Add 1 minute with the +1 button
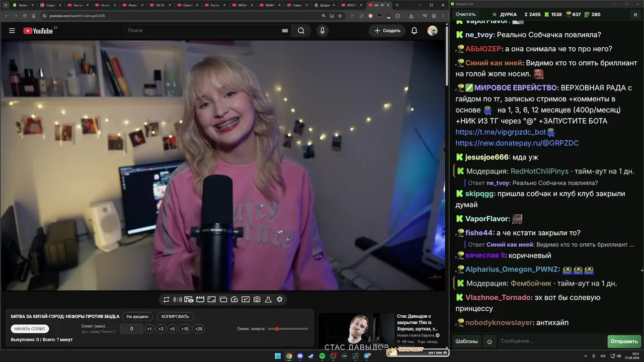This screenshot has height=362, width=644. tap(149, 329)
